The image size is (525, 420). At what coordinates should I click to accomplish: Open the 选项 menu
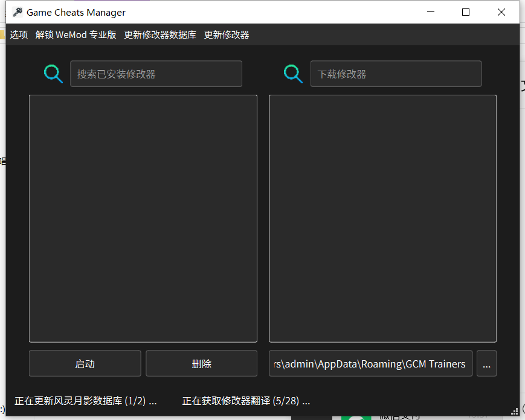tap(19, 34)
